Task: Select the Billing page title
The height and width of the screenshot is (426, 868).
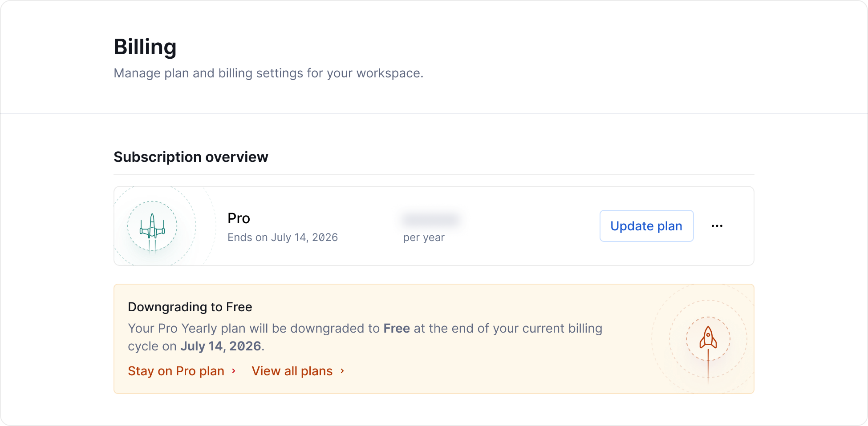Action: [x=145, y=47]
